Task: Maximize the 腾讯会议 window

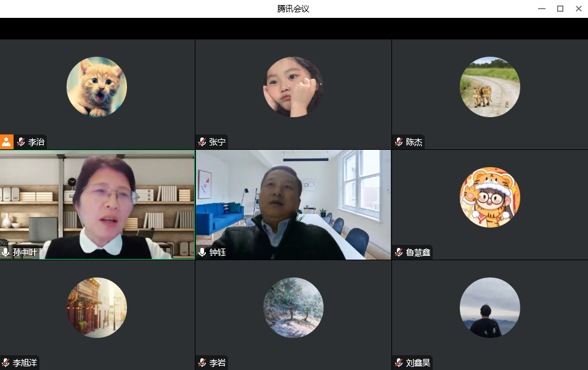Action: click(x=560, y=9)
